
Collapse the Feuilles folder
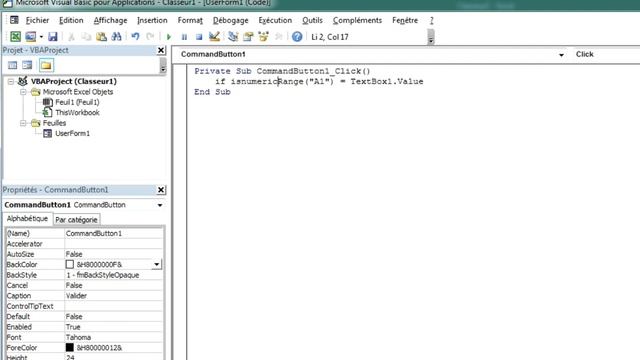[23, 123]
